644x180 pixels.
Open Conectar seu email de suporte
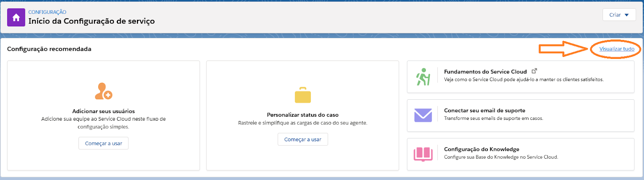coord(485,110)
